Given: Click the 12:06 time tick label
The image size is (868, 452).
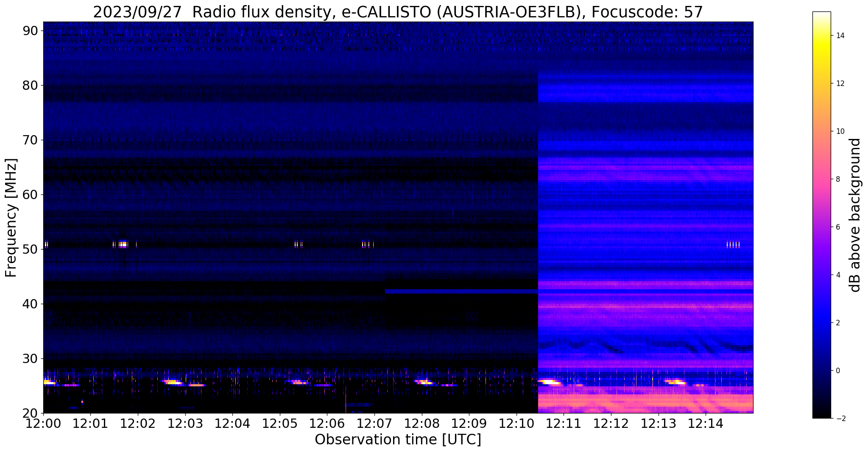Looking at the screenshot, I should [327, 423].
